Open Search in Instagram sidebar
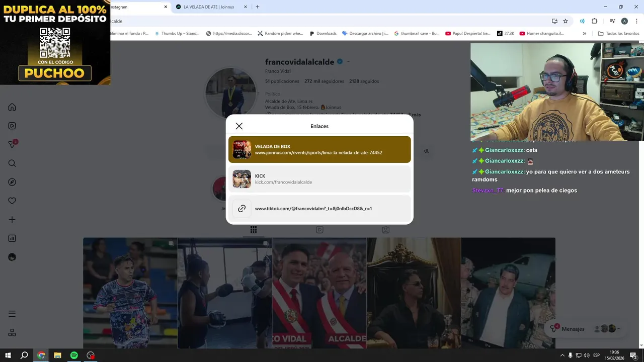 coord(12,163)
